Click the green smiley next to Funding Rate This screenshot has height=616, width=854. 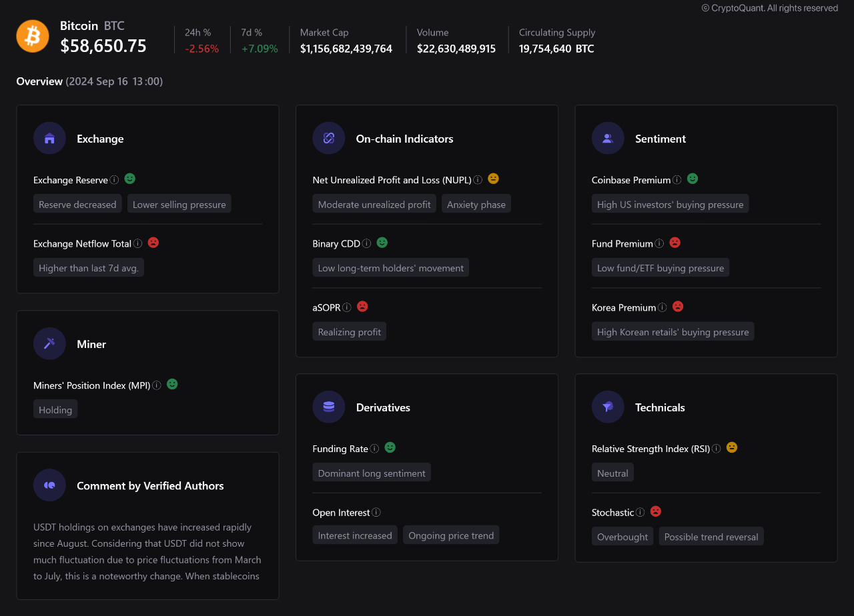(390, 447)
